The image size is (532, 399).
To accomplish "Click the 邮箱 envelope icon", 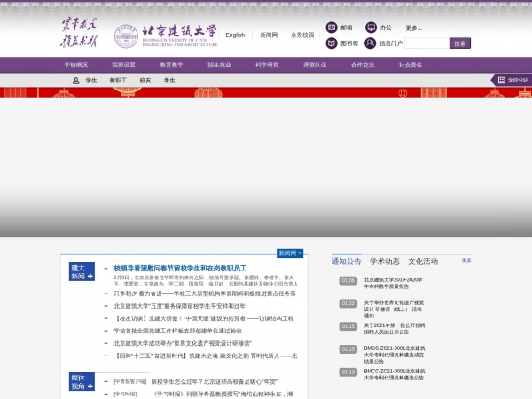I will tap(332, 27).
